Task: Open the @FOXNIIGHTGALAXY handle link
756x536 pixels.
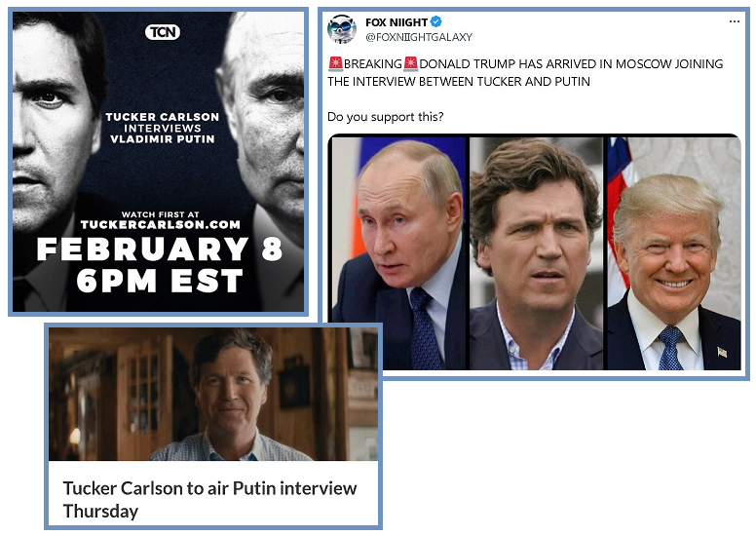Action: [419, 37]
